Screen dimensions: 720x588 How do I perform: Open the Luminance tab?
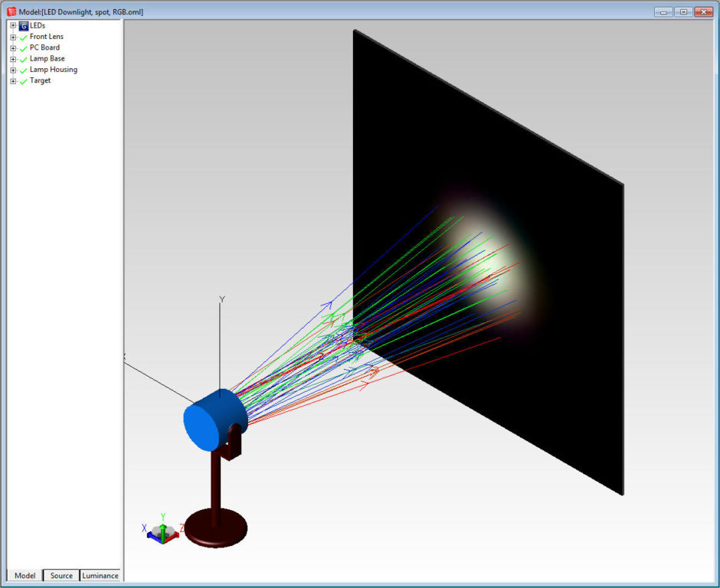point(100,575)
